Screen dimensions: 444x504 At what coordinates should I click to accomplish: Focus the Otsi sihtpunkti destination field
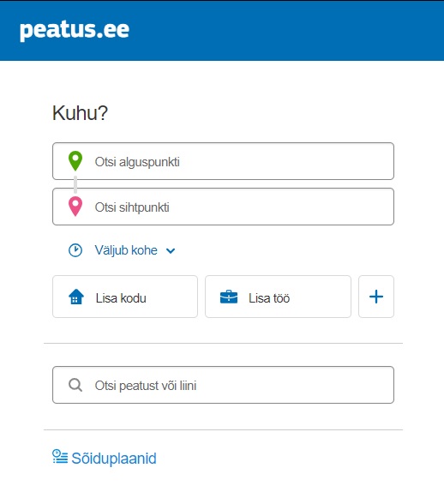[223, 207]
